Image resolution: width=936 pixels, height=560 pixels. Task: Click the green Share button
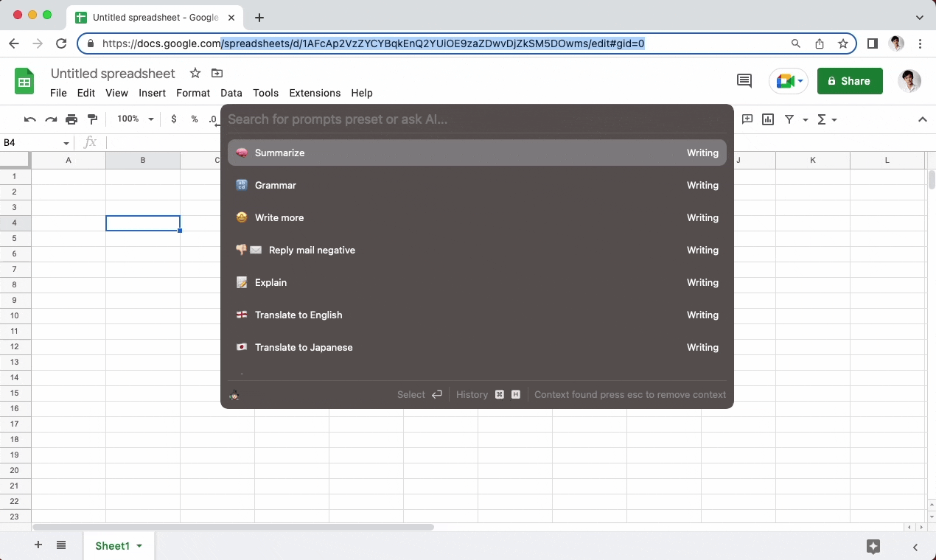coord(850,81)
